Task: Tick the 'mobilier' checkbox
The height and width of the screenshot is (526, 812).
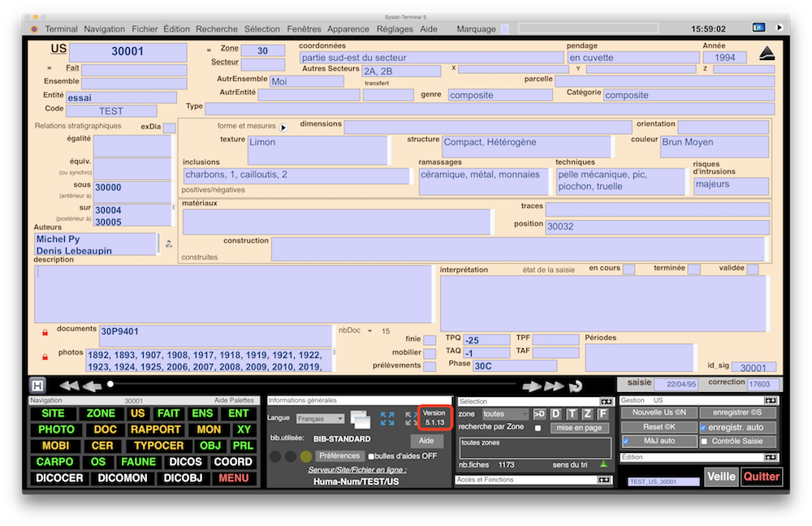Action: tap(430, 354)
